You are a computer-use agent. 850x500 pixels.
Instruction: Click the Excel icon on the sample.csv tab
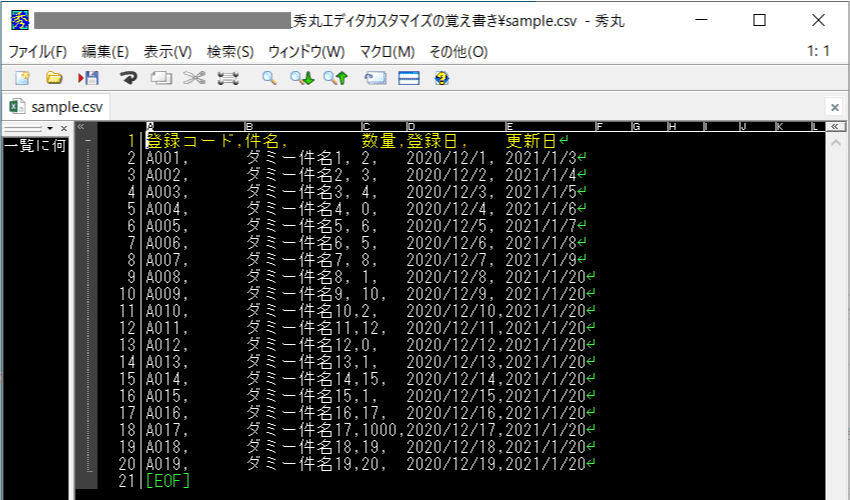(x=17, y=106)
